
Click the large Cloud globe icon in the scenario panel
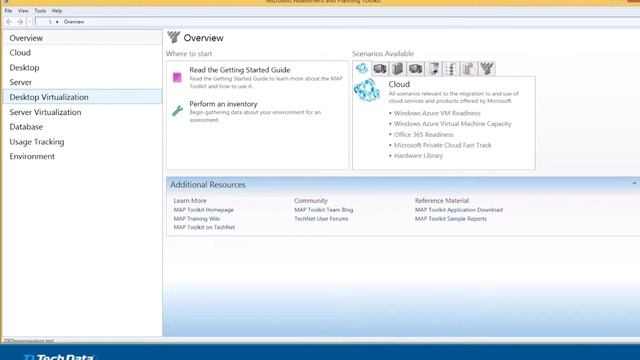(367, 90)
